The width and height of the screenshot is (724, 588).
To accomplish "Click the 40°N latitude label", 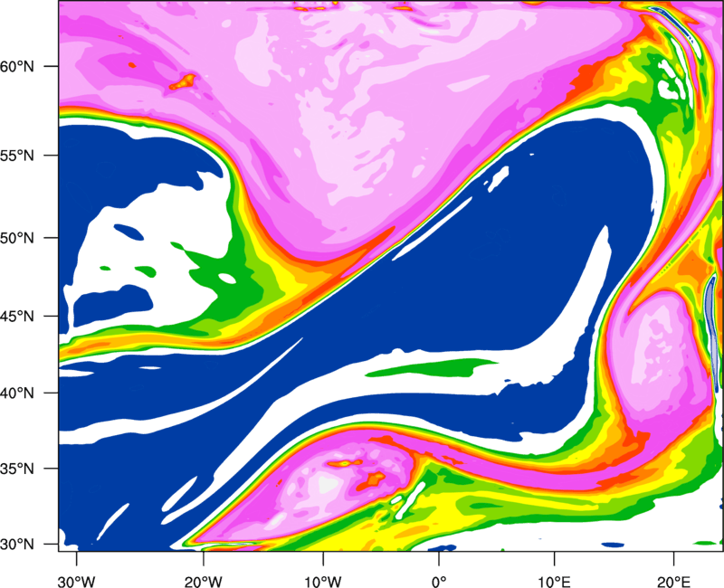I will (x=17, y=394).
